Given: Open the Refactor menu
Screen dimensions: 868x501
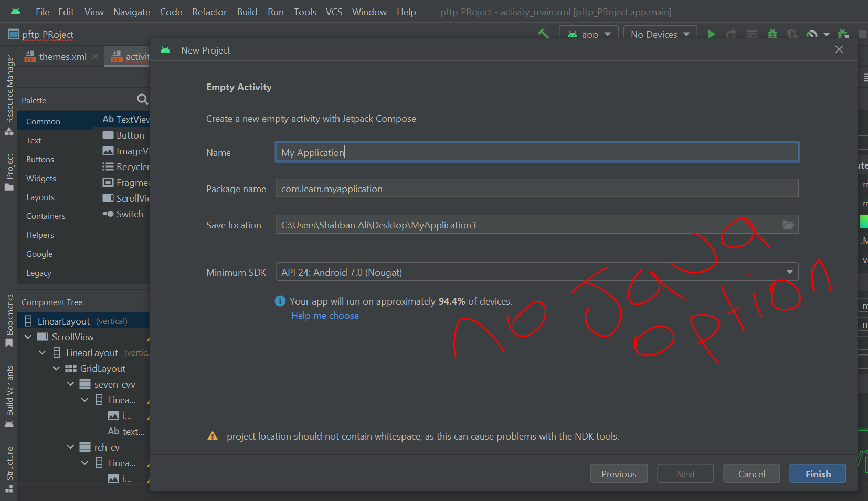Looking at the screenshot, I should [x=209, y=12].
